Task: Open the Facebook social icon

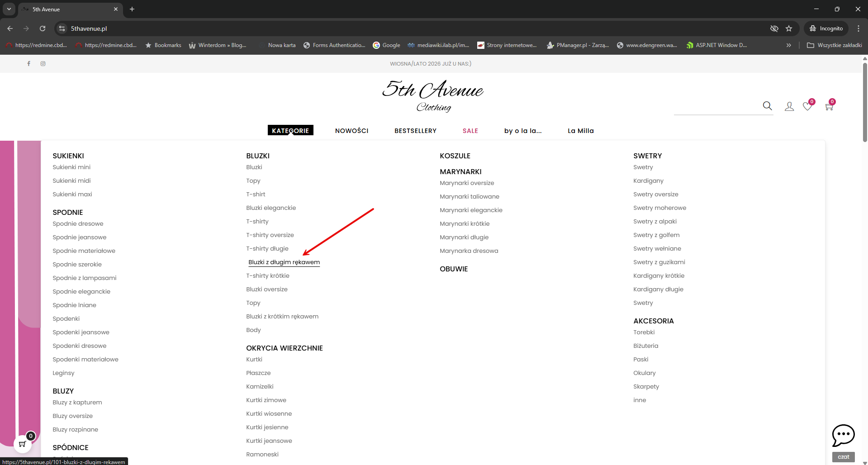Action: (x=28, y=64)
